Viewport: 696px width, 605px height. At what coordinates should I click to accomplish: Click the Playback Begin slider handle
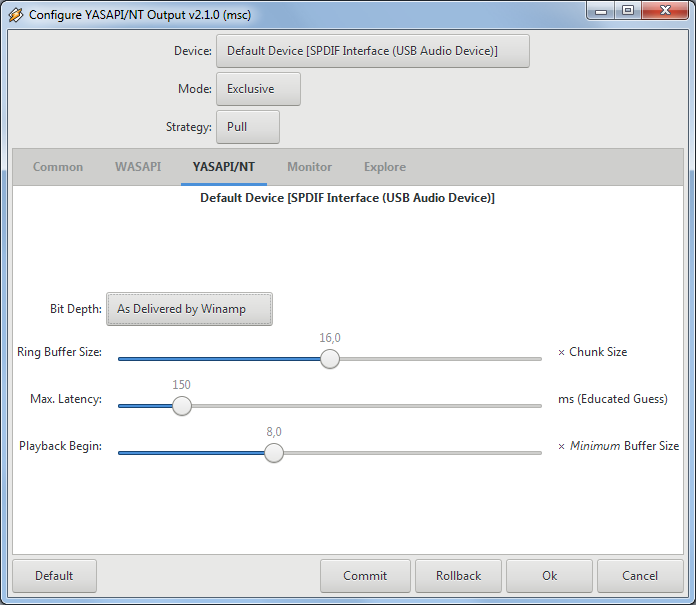point(274,453)
